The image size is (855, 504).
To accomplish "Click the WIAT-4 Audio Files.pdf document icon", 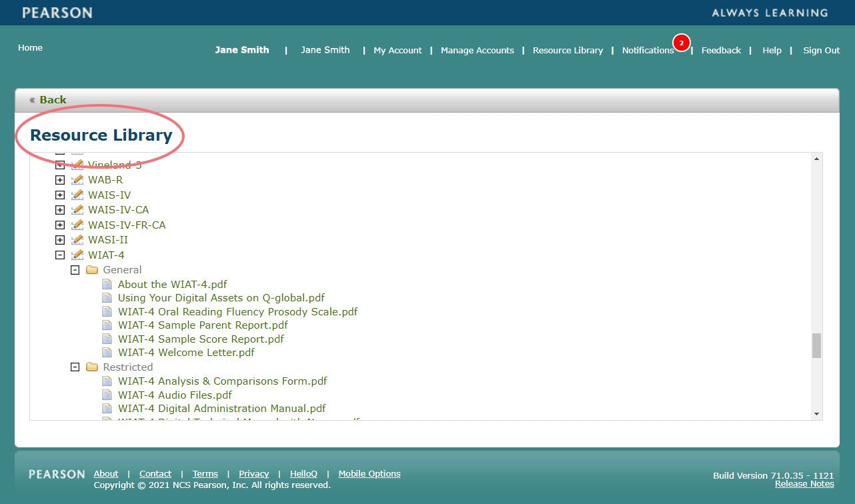I will coord(107,395).
